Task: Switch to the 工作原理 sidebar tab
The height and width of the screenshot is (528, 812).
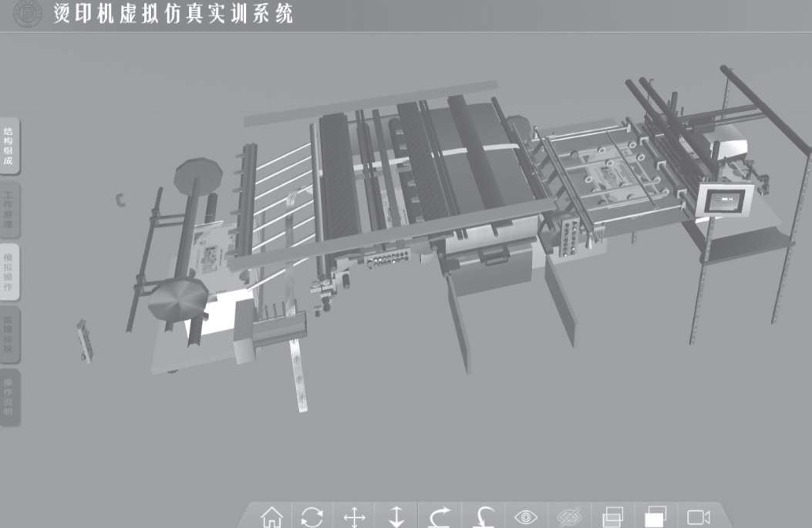Action: pos(8,210)
